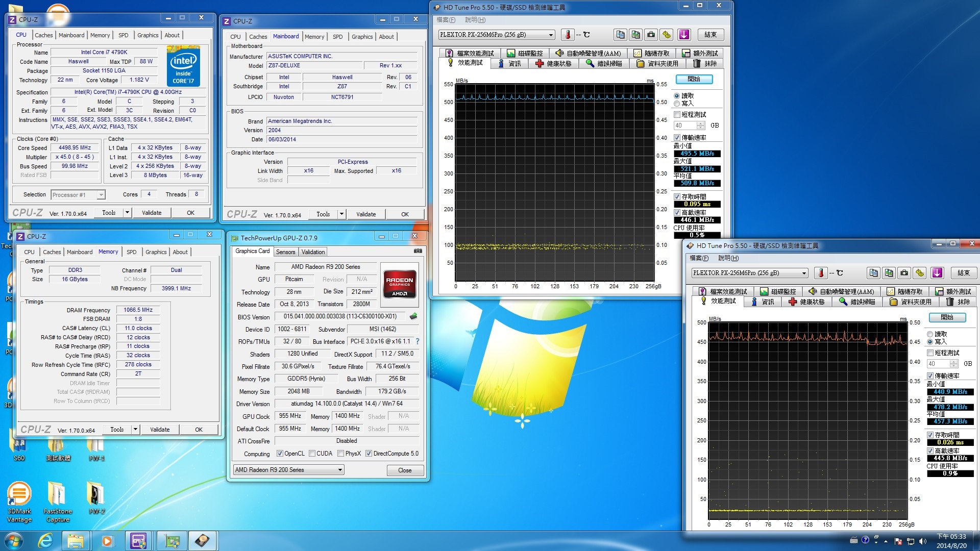Viewport: 980px width, 551px height.
Task: Capture a screenshot using HD Tune's camera icon
Action: 651,34
